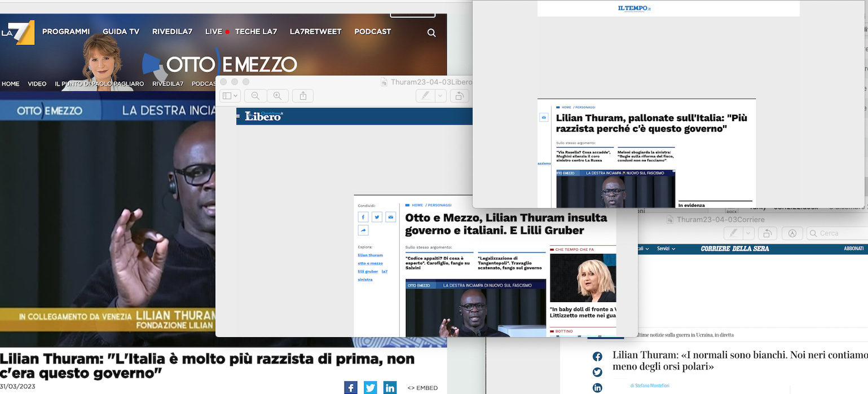Zoom in on the Libero document
The image size is (868, 394).
tap(277, 96)
